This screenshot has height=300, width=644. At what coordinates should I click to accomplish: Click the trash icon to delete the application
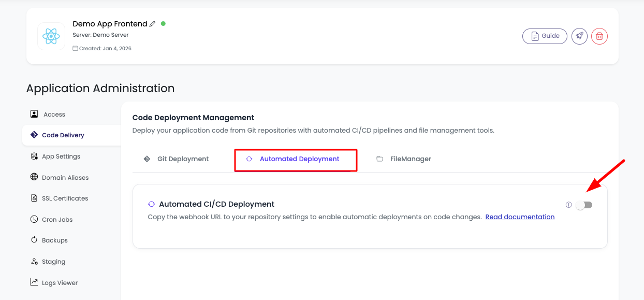click(599, 36)
